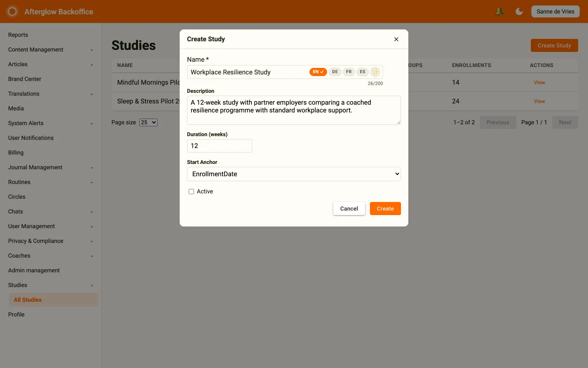Viewport: 588px width, 368px height.
Task: Open the Sanne de Vries user menu
Action: pos(555,11)
